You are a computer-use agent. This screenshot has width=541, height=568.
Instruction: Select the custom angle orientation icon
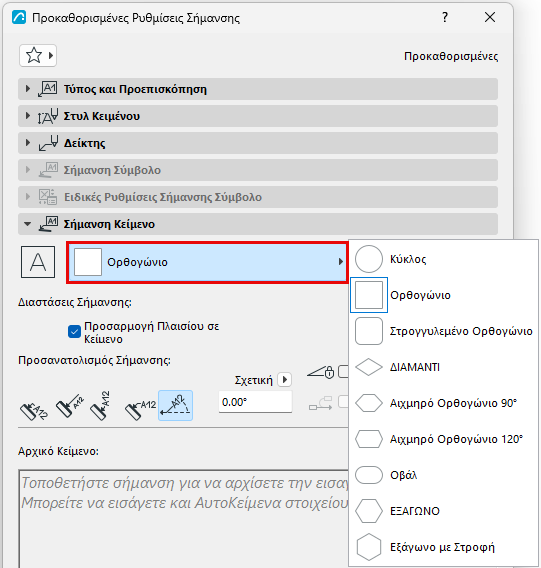pyautogui.click(x=175, y=405)
